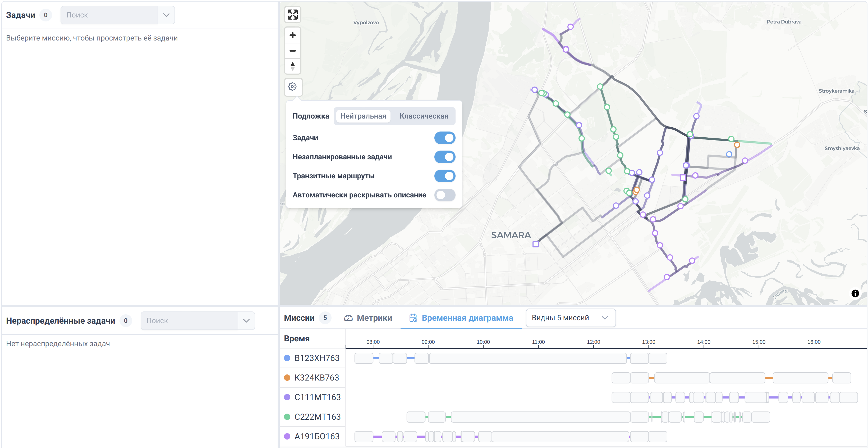Click the long task block in В123ХН763 timeline
Image resolution: width=868 pixels, height=448 pixels.
tap(528, 358)
